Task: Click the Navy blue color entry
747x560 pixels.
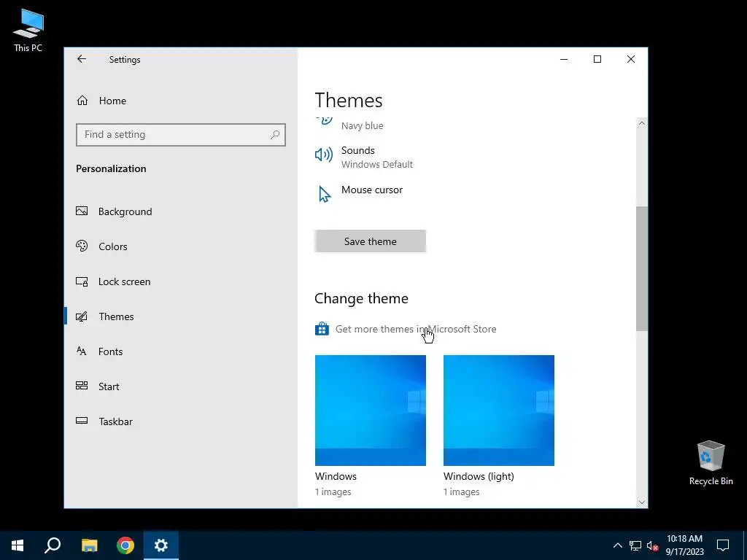Action: 362,125
